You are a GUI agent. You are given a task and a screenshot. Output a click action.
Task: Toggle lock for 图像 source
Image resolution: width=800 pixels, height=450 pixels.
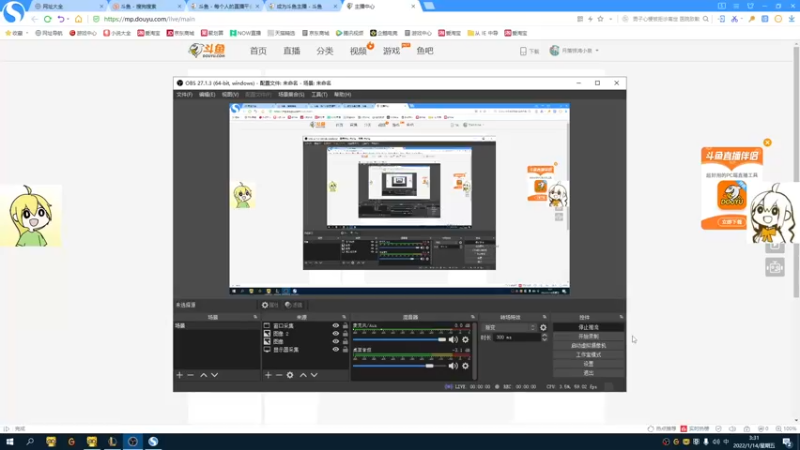tap(345, 341)
